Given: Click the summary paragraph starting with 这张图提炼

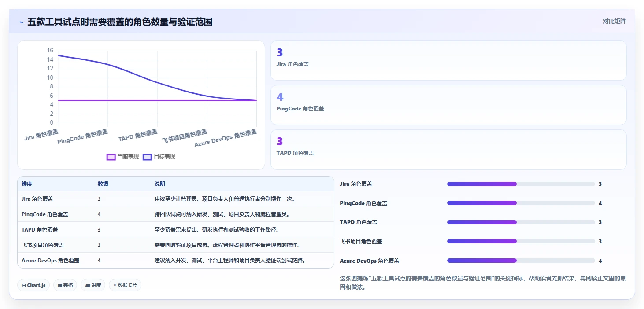Looking at the screenshot, I should (483, 283).
